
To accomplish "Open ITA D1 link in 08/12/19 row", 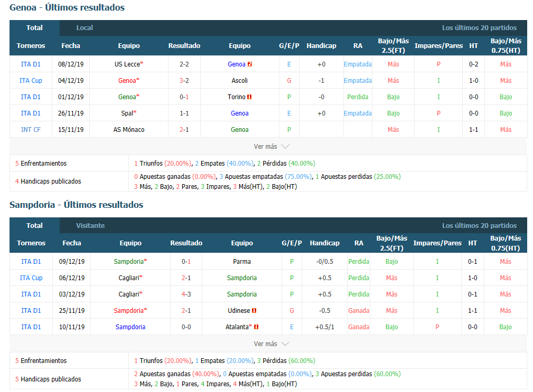I will pyautogui.click(x=31, y=64).
